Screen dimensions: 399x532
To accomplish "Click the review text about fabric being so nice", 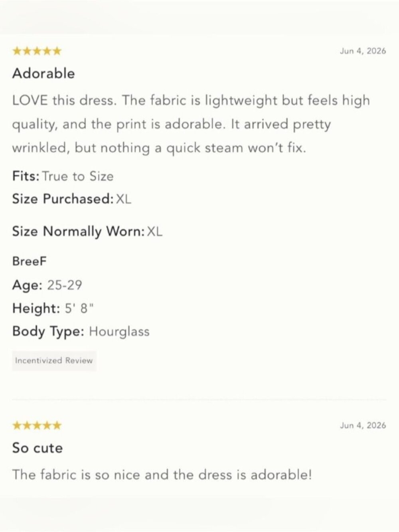I will (x=162, y=475).
